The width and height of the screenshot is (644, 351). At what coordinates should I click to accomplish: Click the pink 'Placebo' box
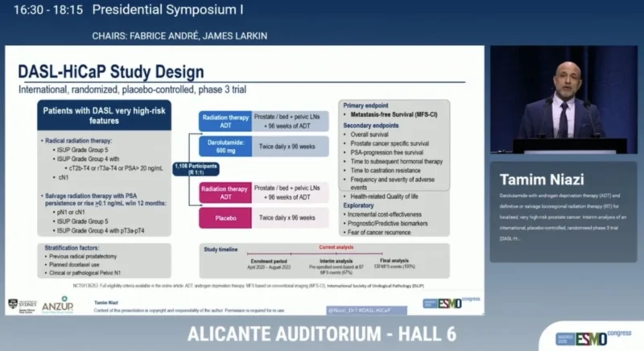click(225, 218)
